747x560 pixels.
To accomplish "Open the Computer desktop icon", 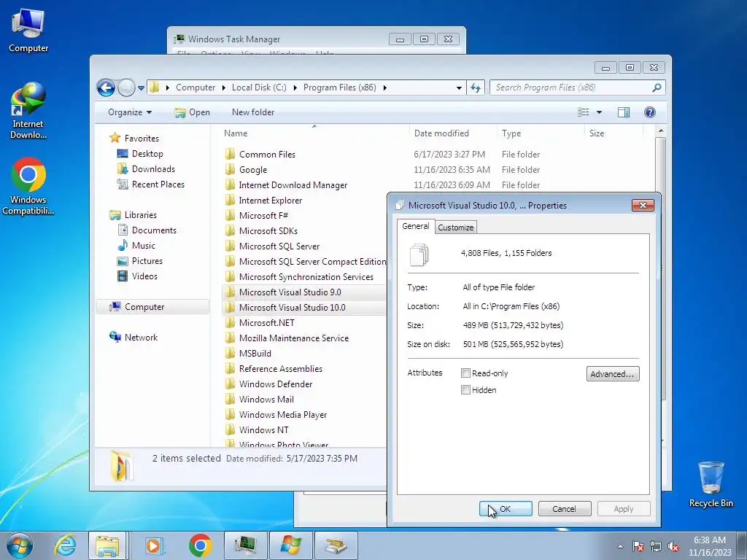I will pyautogui.click(x=28, y=31).
